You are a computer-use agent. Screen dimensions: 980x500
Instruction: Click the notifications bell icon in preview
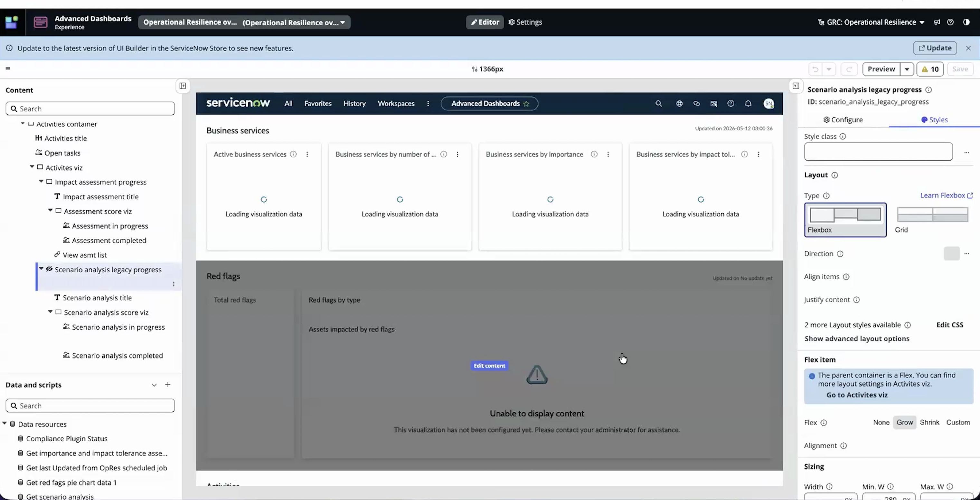(x=748, y=104)
